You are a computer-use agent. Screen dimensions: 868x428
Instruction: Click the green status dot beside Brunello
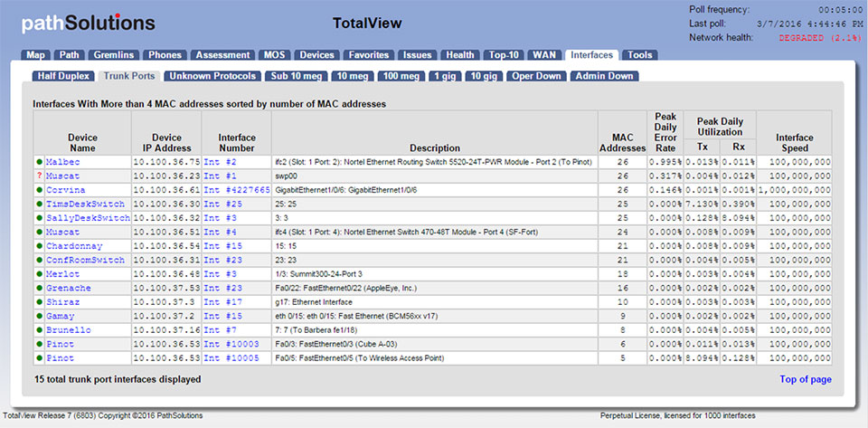tap(39, 330)
